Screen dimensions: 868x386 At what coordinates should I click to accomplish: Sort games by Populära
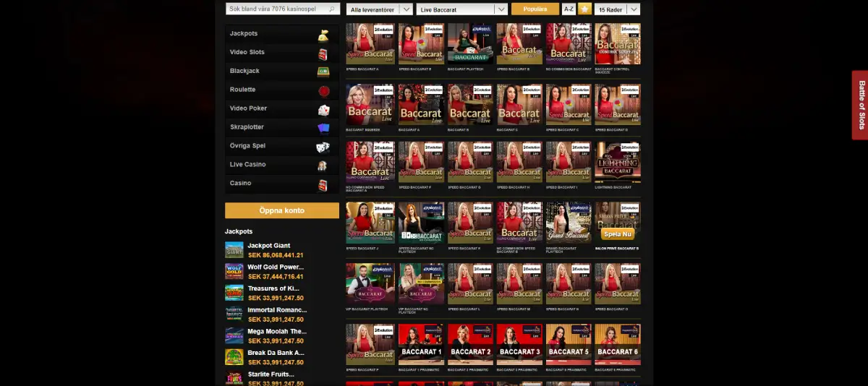535,9
